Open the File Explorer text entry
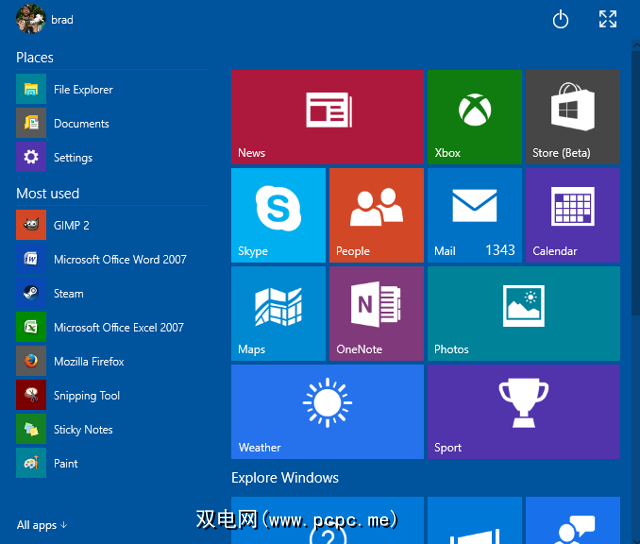640x544 pixels. click(83, 90)
